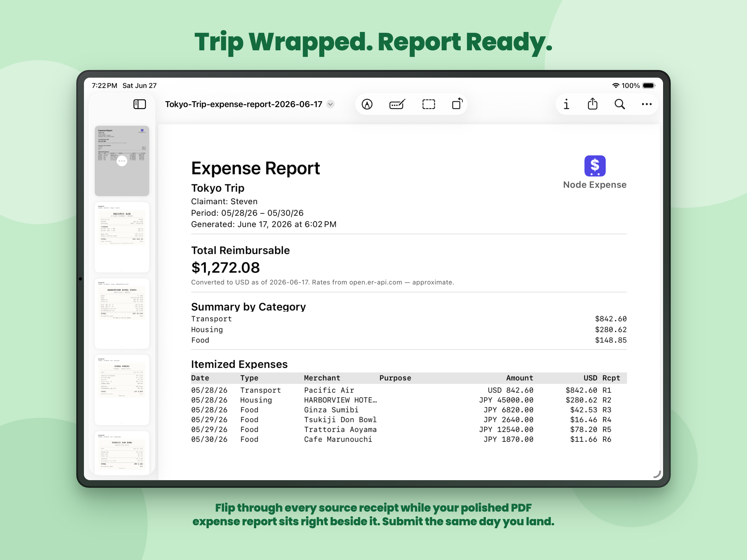
Task: Click Transport category amount $842.60
Action: click(x=611, y=319)
